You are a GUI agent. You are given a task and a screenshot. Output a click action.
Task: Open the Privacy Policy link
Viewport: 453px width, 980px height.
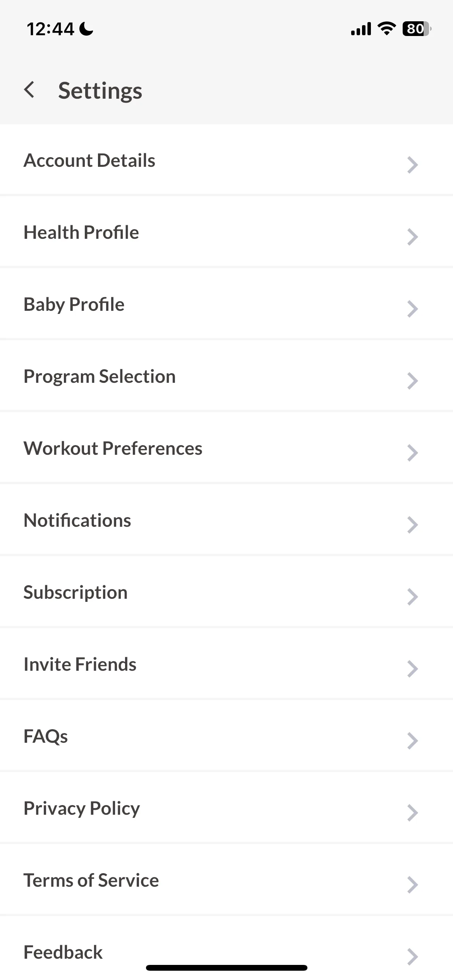(226, 808)
